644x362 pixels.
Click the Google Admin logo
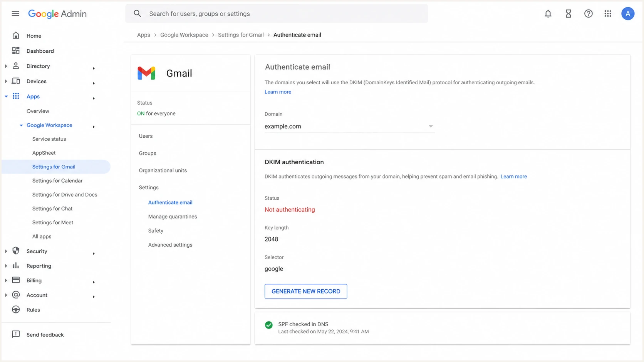[x=57, y=14]
